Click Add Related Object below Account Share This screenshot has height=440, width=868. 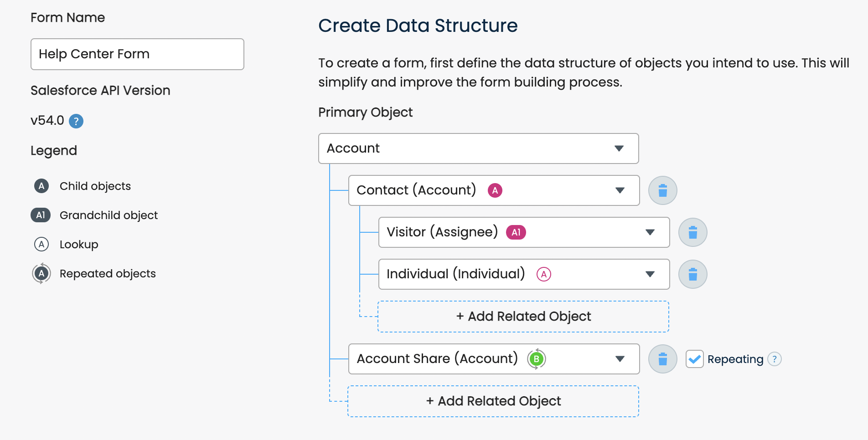[493, 401]
